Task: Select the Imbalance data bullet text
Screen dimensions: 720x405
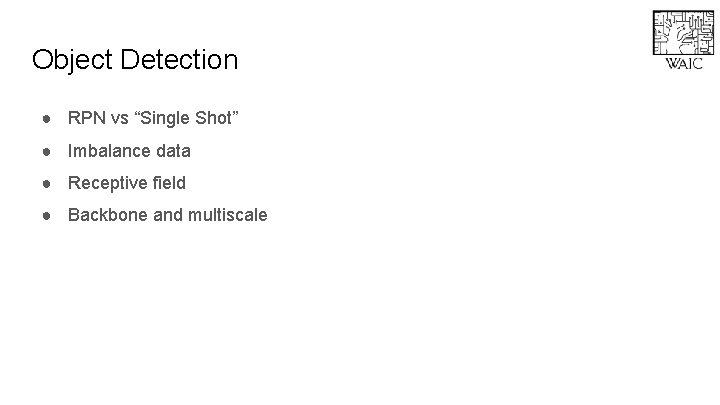Action: click(129, 152)
